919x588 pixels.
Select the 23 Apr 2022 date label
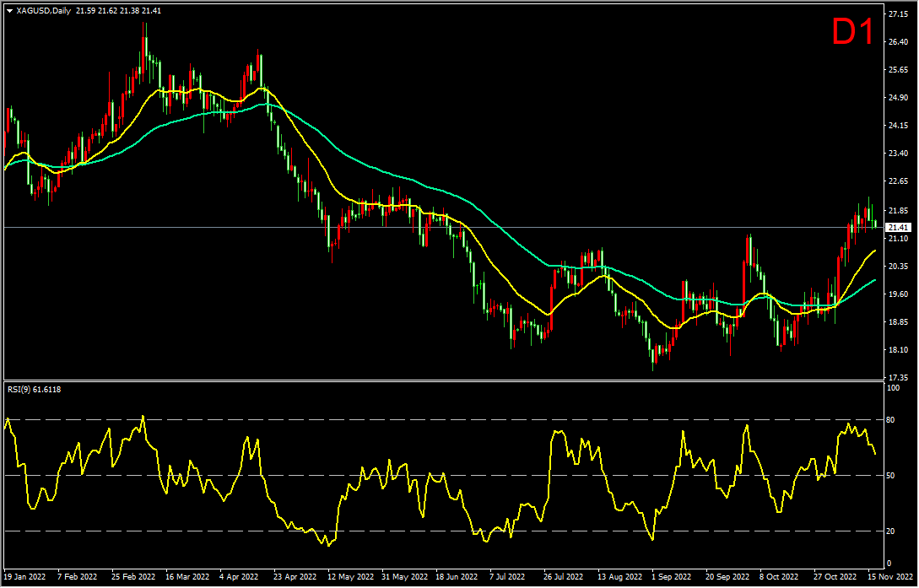tap(296, 577)
